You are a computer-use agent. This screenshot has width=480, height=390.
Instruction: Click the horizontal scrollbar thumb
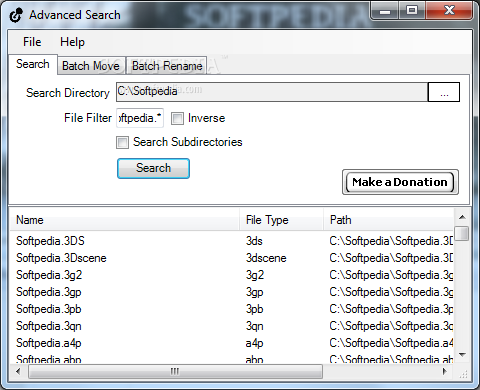pos(176,371)
